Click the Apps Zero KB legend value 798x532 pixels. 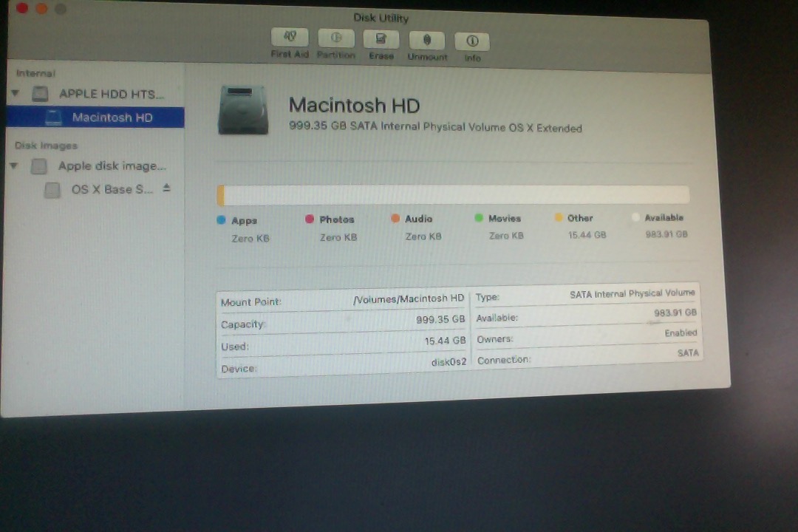click(250, 238)
